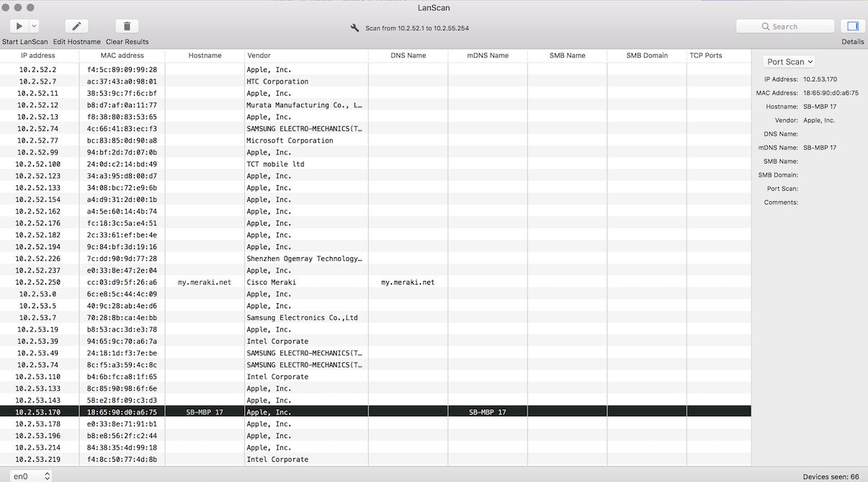The width and height of the screenshot is (868, 482).
Task: Select row with IP 10.2.52.7
Action: coord(375,81)
